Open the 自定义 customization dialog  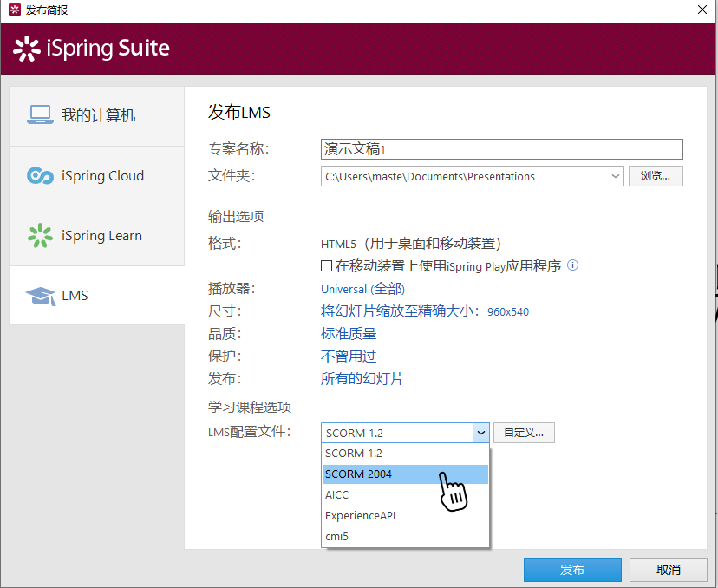click(523, 432)
